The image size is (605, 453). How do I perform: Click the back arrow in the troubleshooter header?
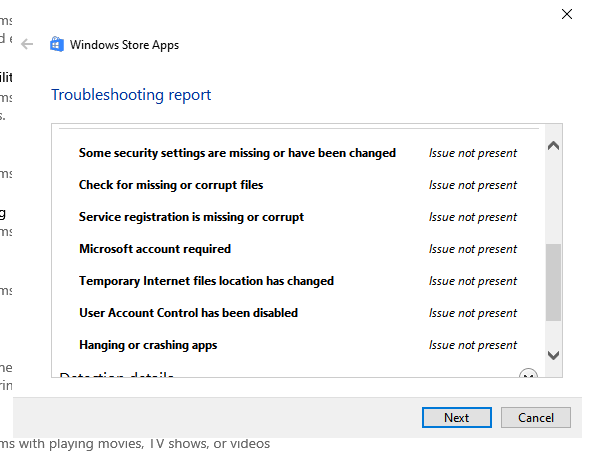tap(27, 44)
